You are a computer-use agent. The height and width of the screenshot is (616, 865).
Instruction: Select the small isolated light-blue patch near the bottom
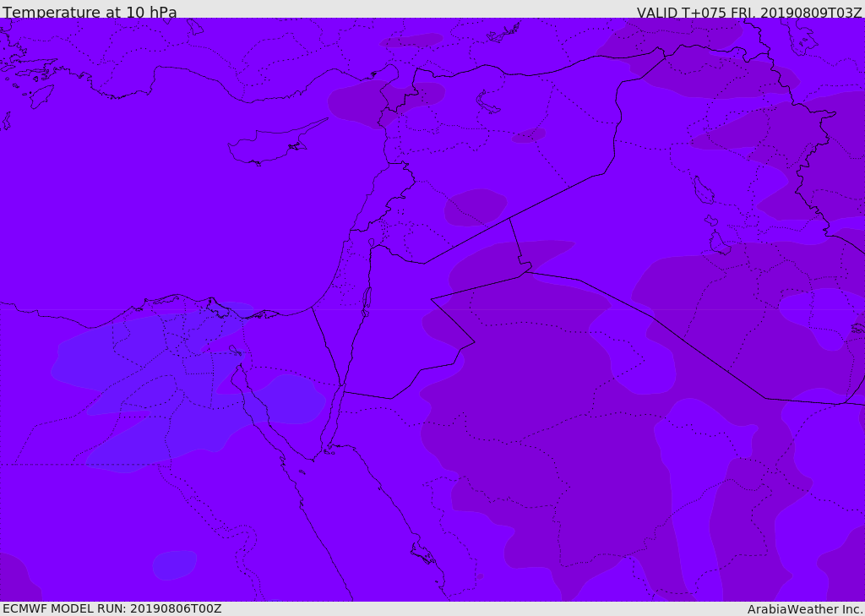pyautogui.click(x=174, y=564)
